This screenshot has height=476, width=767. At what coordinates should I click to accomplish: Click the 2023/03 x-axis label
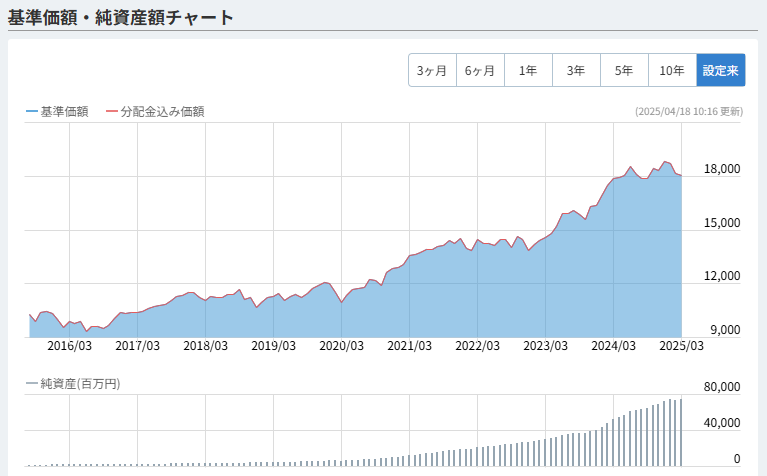point(545,346)
